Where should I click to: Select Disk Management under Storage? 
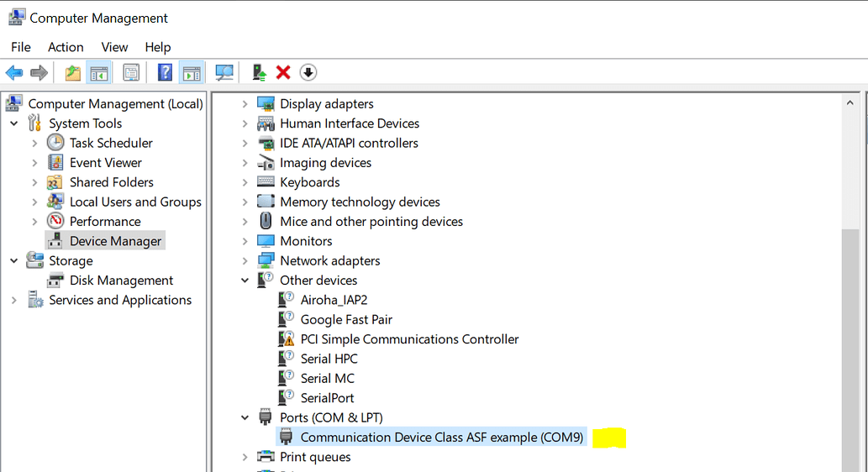121,281
